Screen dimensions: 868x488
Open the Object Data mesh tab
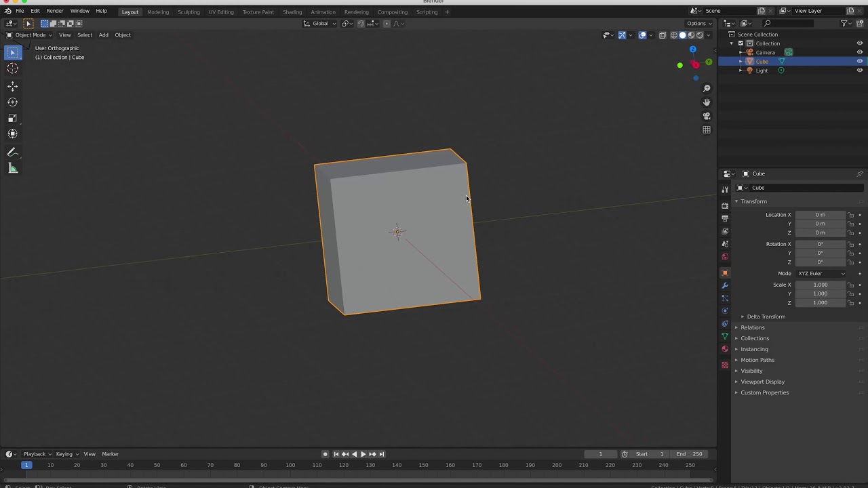click(725, 336)
